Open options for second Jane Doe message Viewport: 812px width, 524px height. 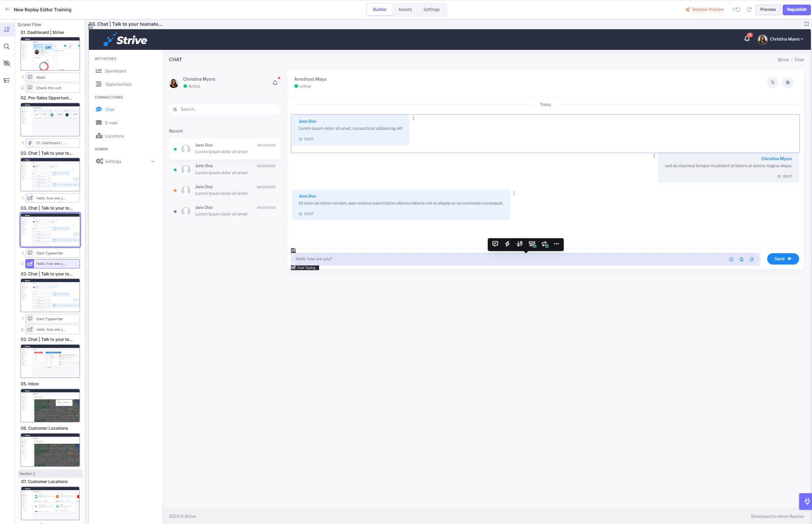[514, 193]
